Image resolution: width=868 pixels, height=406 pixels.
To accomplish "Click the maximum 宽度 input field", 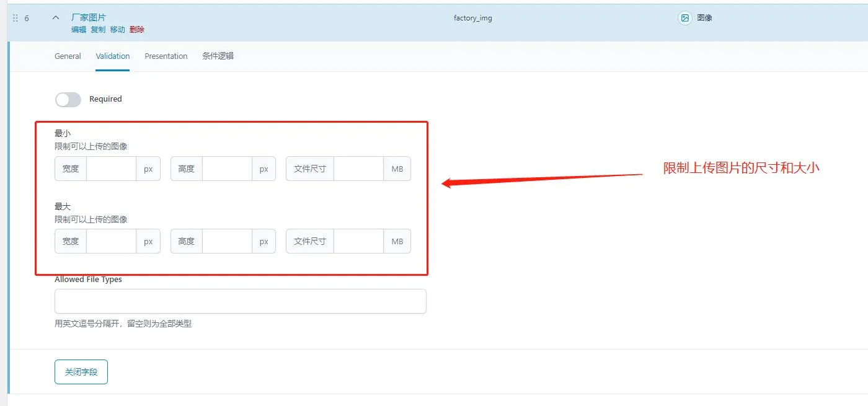I will coord(111,241).
